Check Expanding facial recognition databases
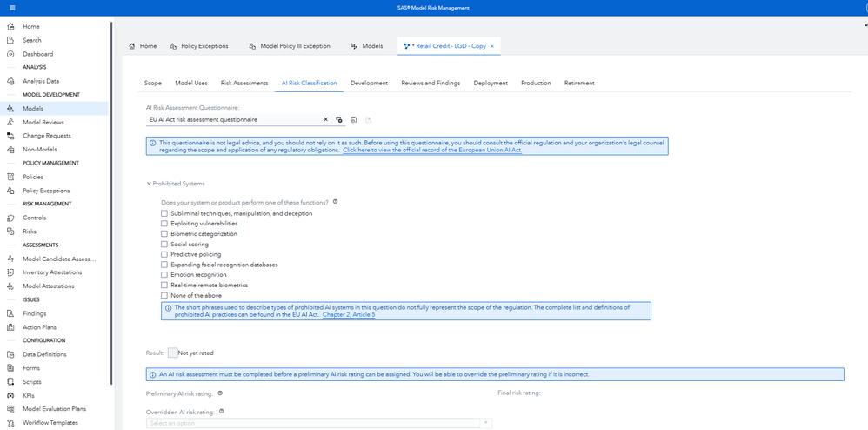The height and width of the screenshot is (430, 868). 164,265
